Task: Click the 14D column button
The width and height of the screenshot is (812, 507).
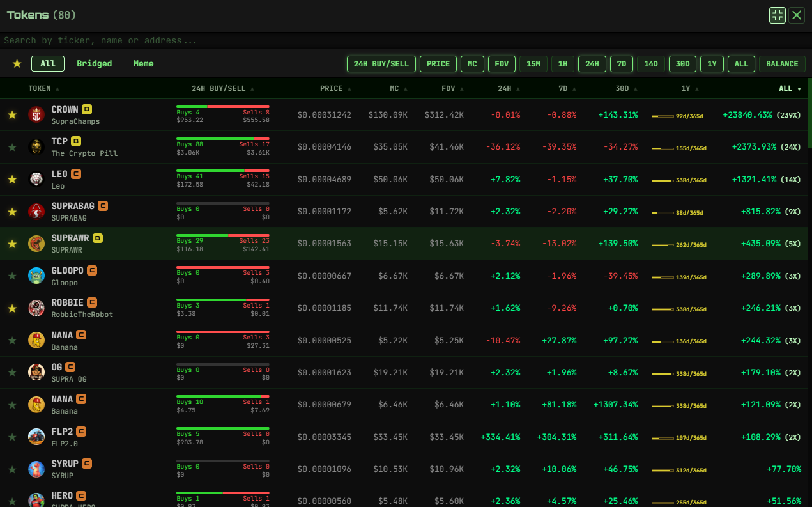Action: (651, 64)
